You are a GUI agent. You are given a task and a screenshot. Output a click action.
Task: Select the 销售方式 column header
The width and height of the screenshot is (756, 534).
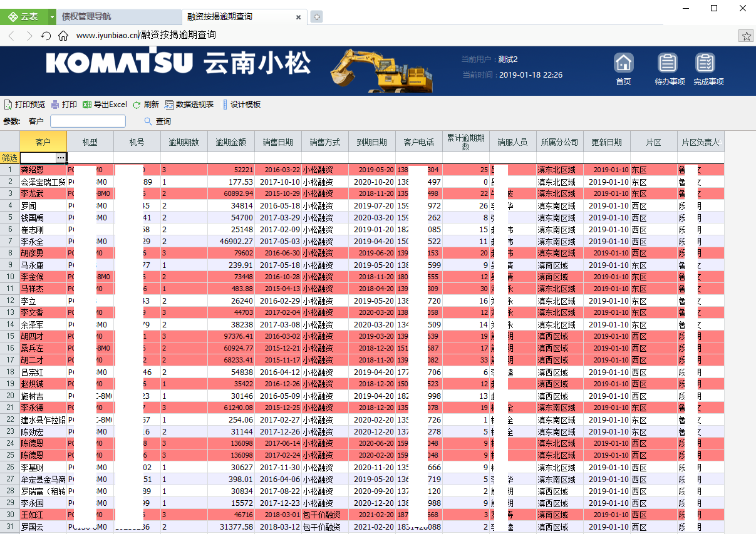tap(325, 142)
